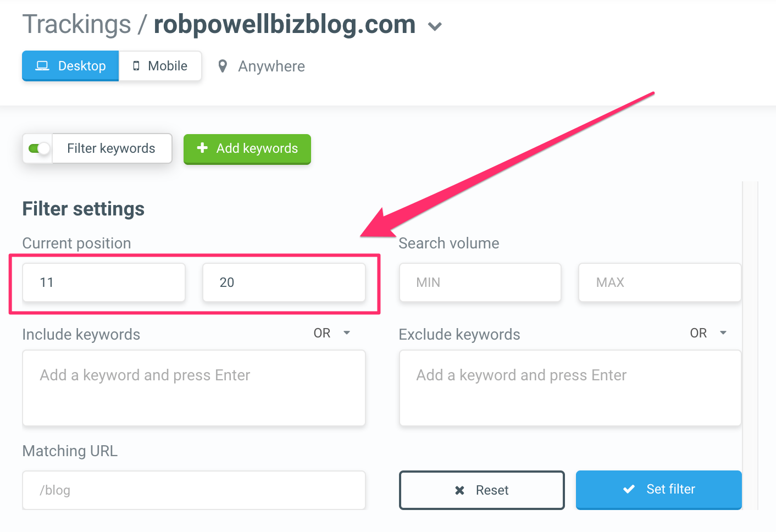The height and width of the screenshot is (532, 776).
Task: Select the Desktop tab
Action: (x=70, y=65)
